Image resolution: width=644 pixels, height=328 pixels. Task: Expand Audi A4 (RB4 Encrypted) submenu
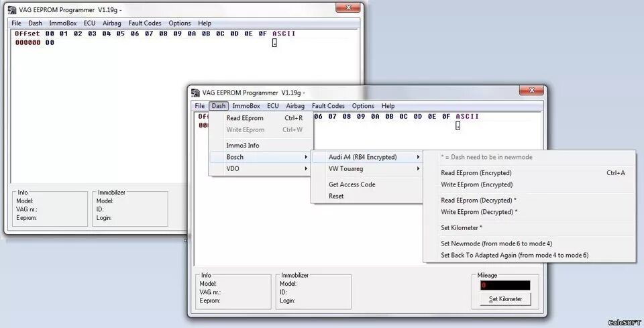(367, 157)
